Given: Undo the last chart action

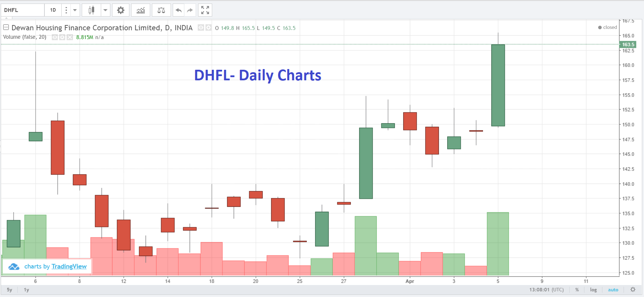Looking at the screenshot, I should pos(179,10).
